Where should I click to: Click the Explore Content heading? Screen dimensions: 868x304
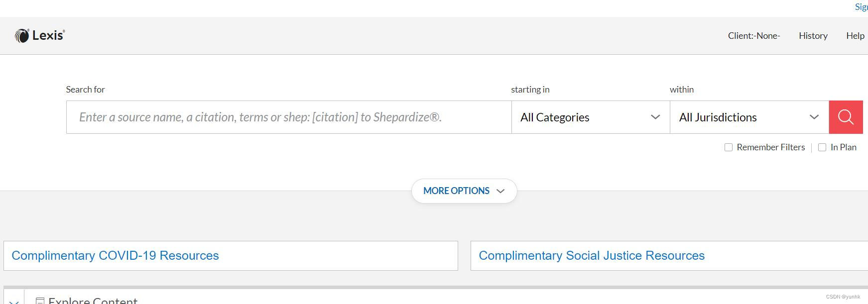pos(93,300)
